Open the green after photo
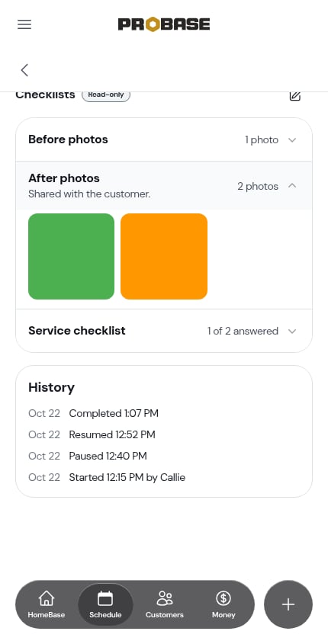Image resolution: width=328 pixels, height=644 pixels. coord(71,256)
